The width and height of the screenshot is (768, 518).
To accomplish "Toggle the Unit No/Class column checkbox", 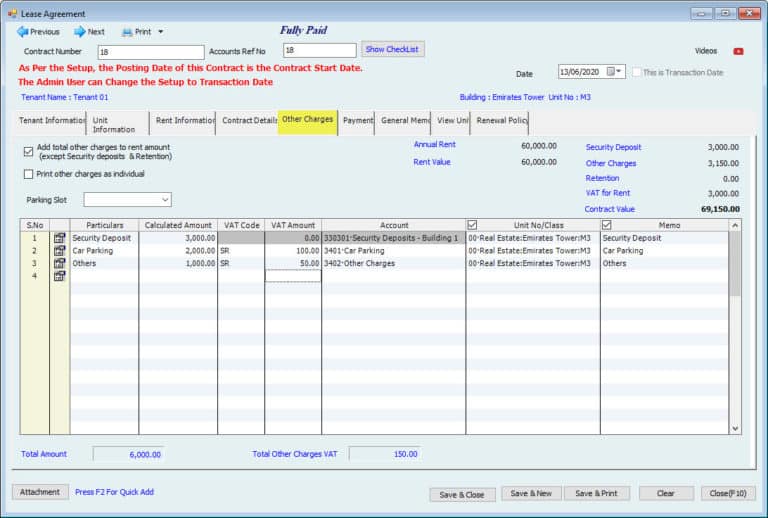I will [473, 225].
